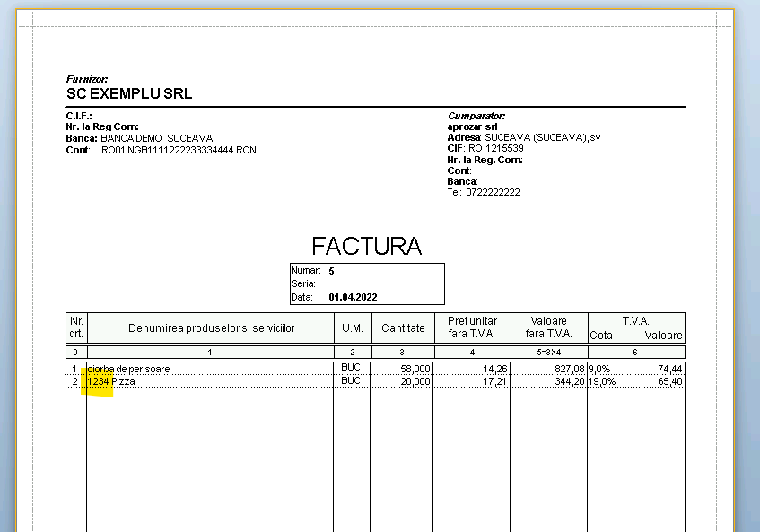This screenshot has height=532, width=760.
Task: Select the invoice date 01.04.2022
Action: (x=353, y=298)
